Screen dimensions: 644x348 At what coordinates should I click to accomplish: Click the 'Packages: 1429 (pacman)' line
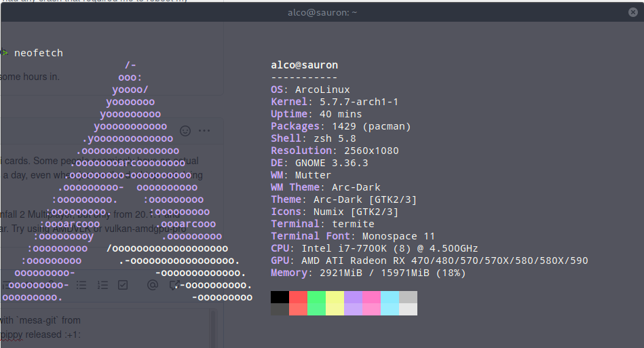point(341,126)
